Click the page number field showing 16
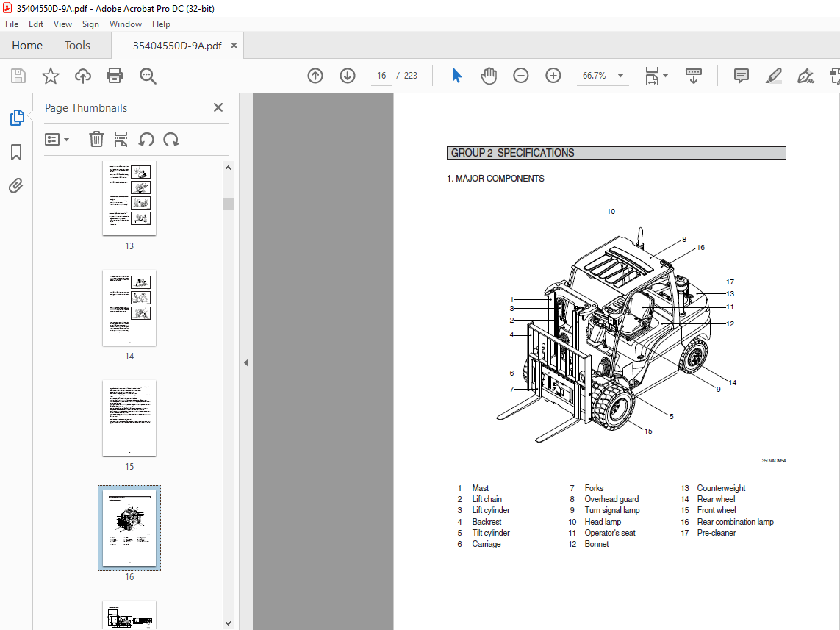840x630 pixels. 381,76
